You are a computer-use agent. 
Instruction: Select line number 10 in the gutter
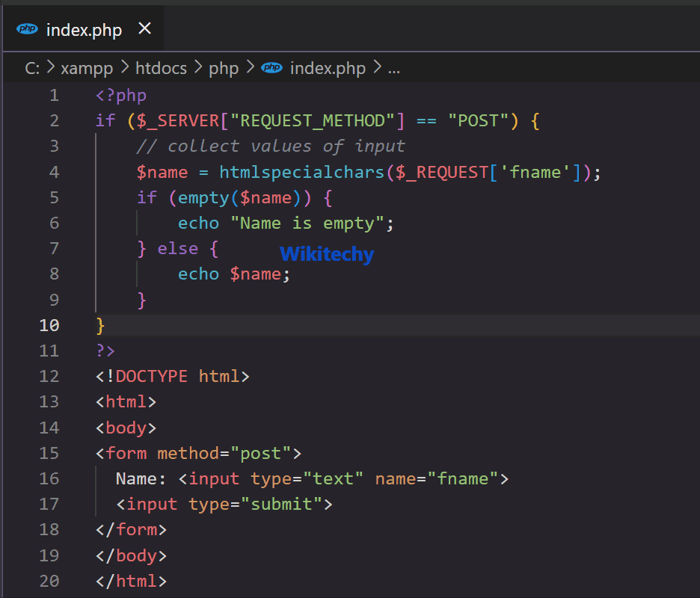click(49, 324)
